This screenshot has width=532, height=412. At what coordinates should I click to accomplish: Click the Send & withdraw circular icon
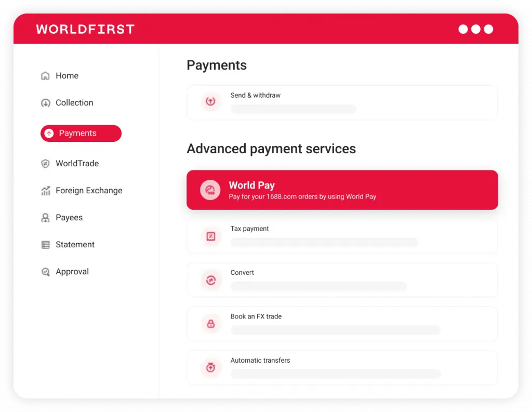click(210, 102)
